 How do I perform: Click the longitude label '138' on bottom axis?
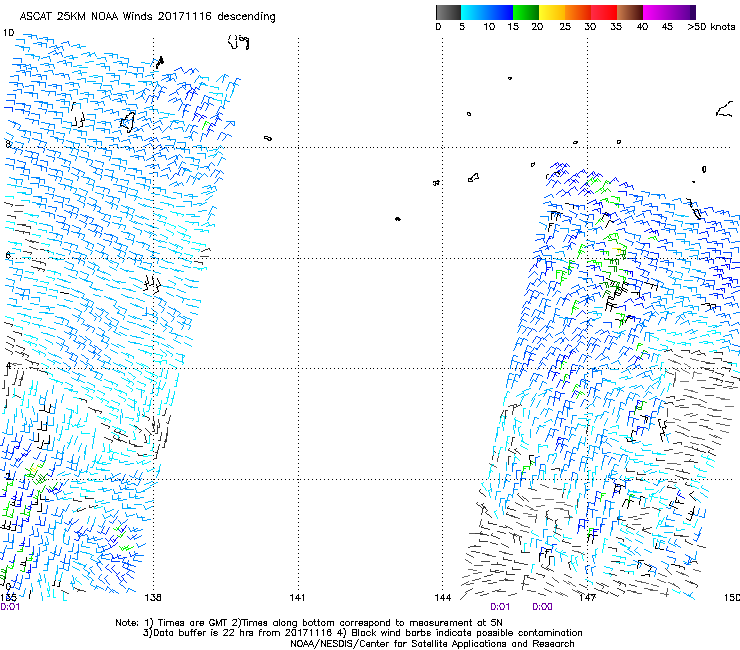[153, 598]
